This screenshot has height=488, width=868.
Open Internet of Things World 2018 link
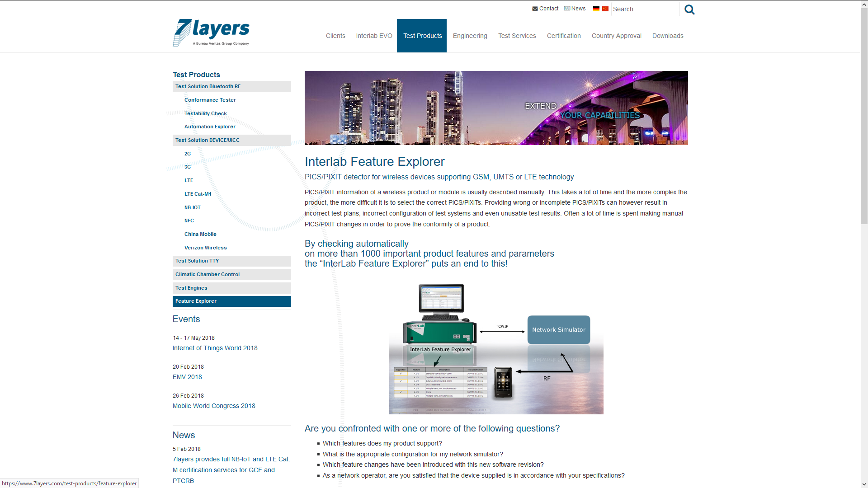coord(215,348)
